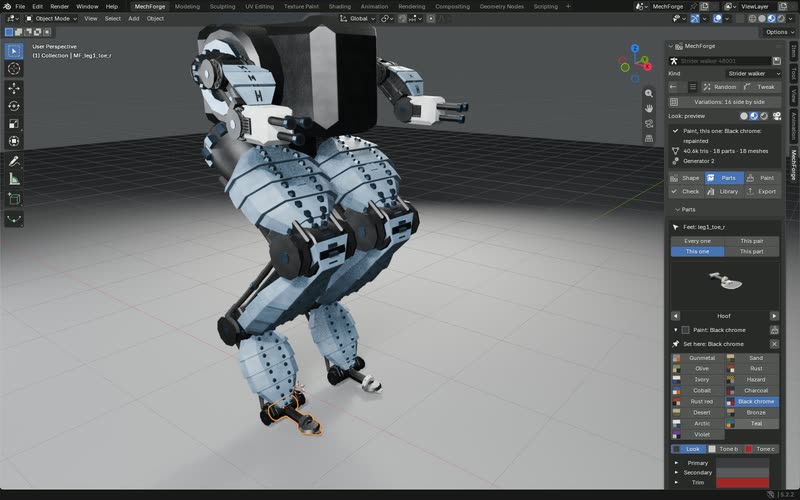Click the save icon beside name field

(x=776, y=61)
